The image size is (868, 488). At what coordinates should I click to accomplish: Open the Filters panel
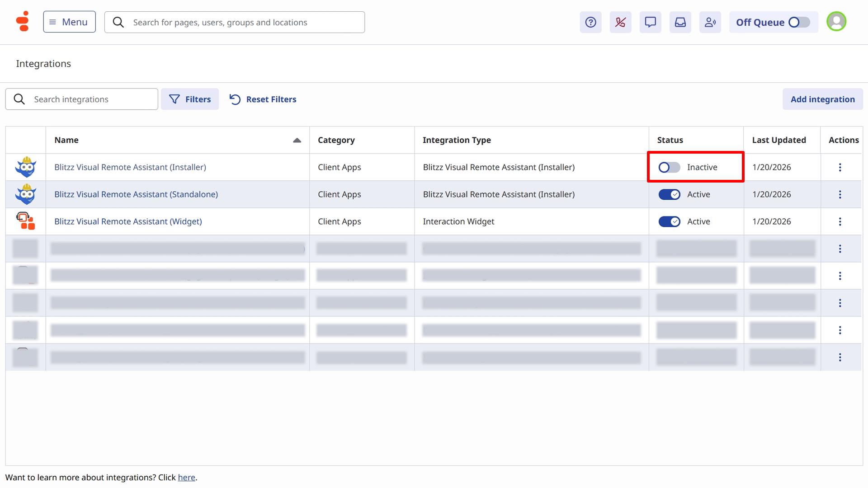(190, 99)
